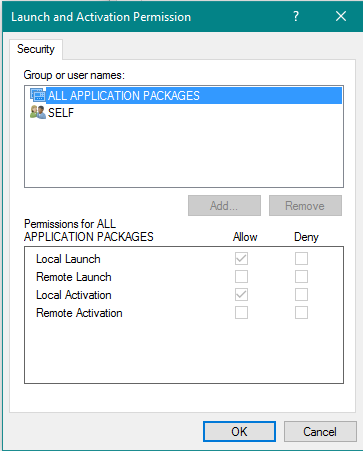
Task: Click the help question mark in title bar
Action: [296, 16]
